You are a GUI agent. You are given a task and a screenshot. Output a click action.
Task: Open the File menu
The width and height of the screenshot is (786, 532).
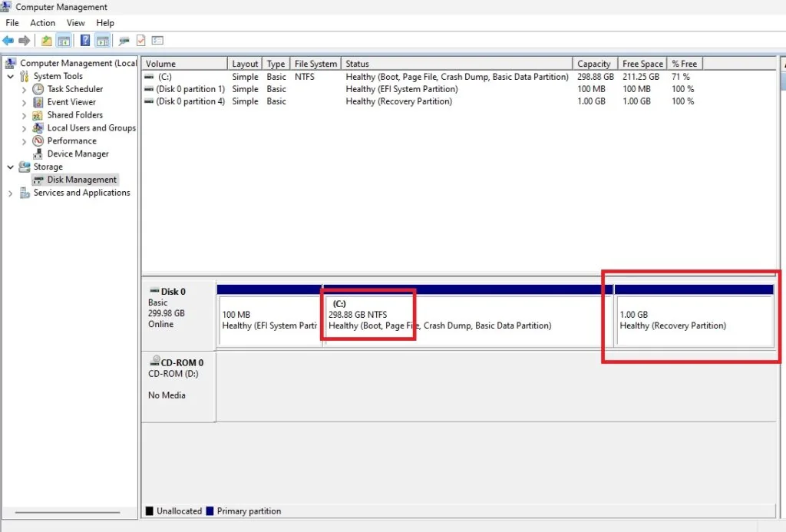12,22
